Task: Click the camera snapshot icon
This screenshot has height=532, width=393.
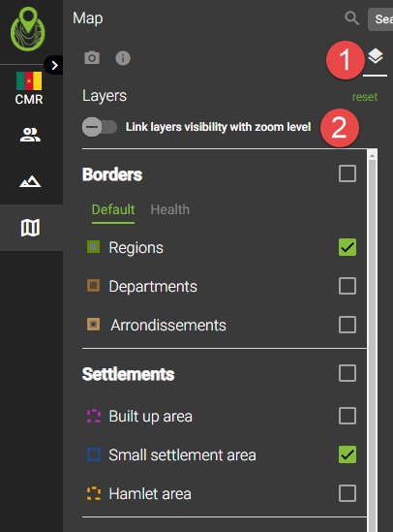Action: click(92, 58)
